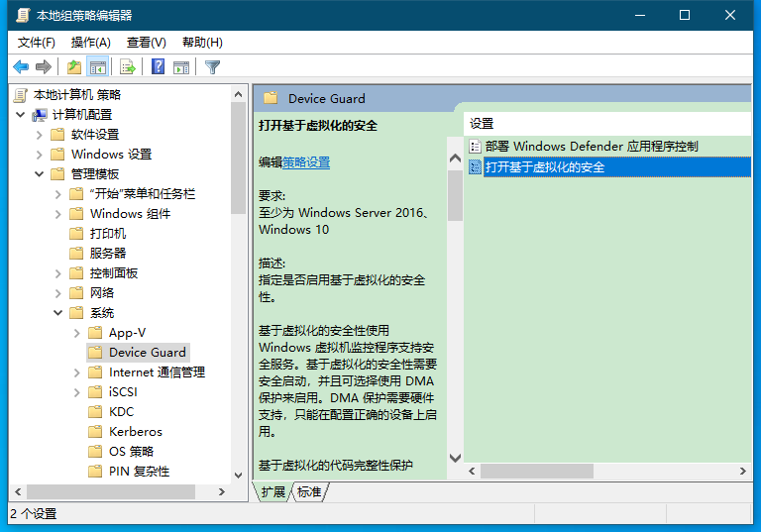The height and width of the screenshot is (532, 761).
Task: Click the Filter funnel toolbar icon
Action: (x=213, y=66)
